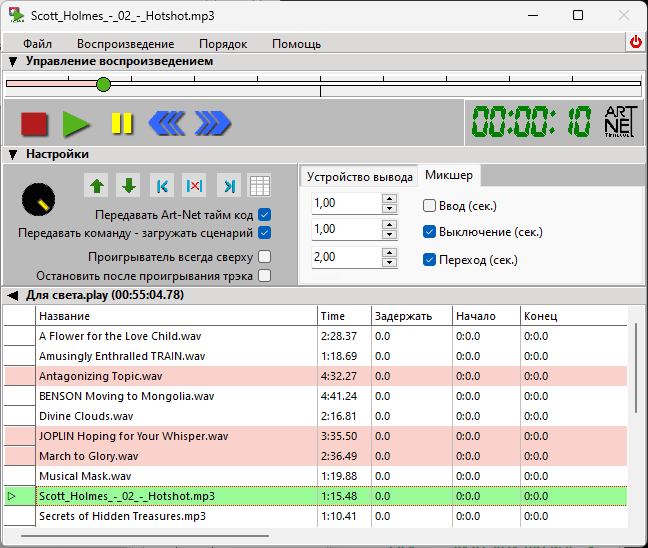Increase the Переход seconds value
Image resolution: width=648 pixels, height=548 pixels.
[x=389, y=253]
